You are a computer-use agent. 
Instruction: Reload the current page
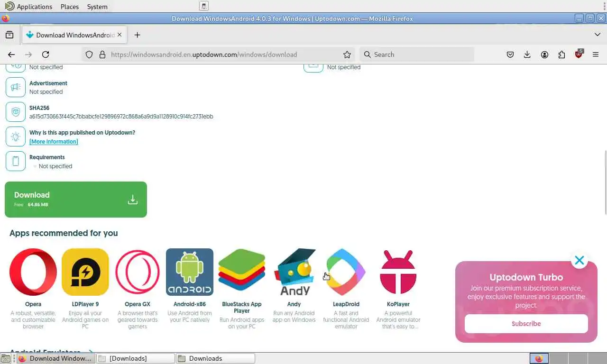pyautogui.click(x=46, y=55)
